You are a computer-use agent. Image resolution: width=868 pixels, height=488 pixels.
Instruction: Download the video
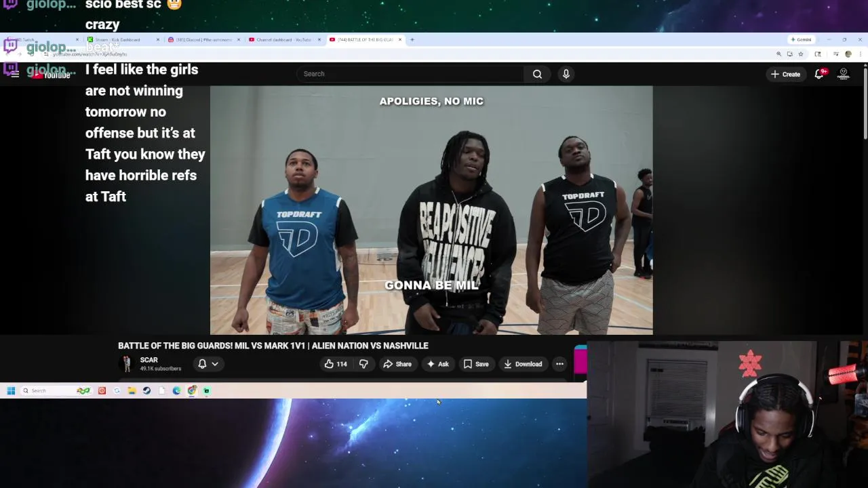pos(523,364)
